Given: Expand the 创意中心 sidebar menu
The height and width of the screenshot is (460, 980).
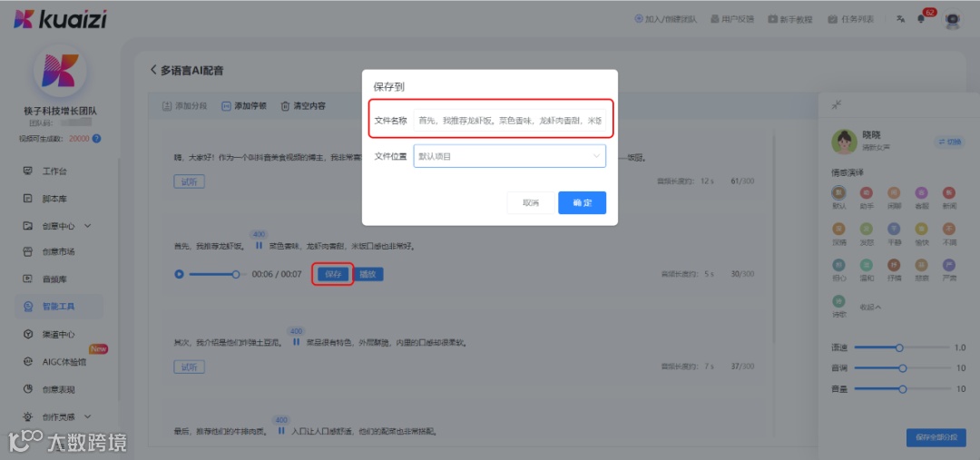Looking at the screenshot, I should (x=59, y=226).
